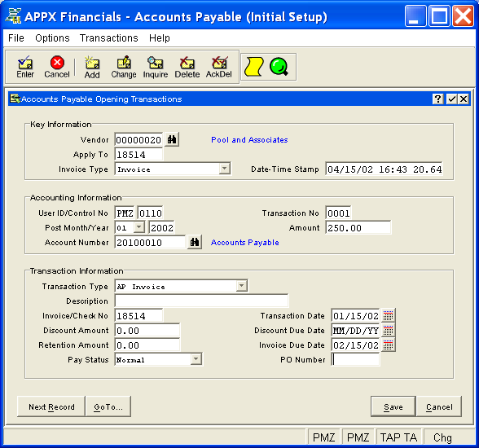Click the User ID field PMZ
The image size is (479, 448).
coord(125,213)
